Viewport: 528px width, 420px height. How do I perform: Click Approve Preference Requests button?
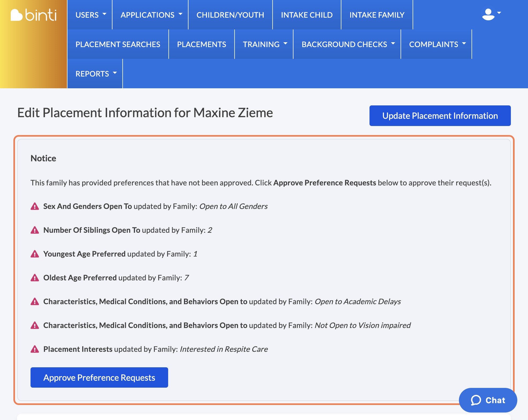99,377
